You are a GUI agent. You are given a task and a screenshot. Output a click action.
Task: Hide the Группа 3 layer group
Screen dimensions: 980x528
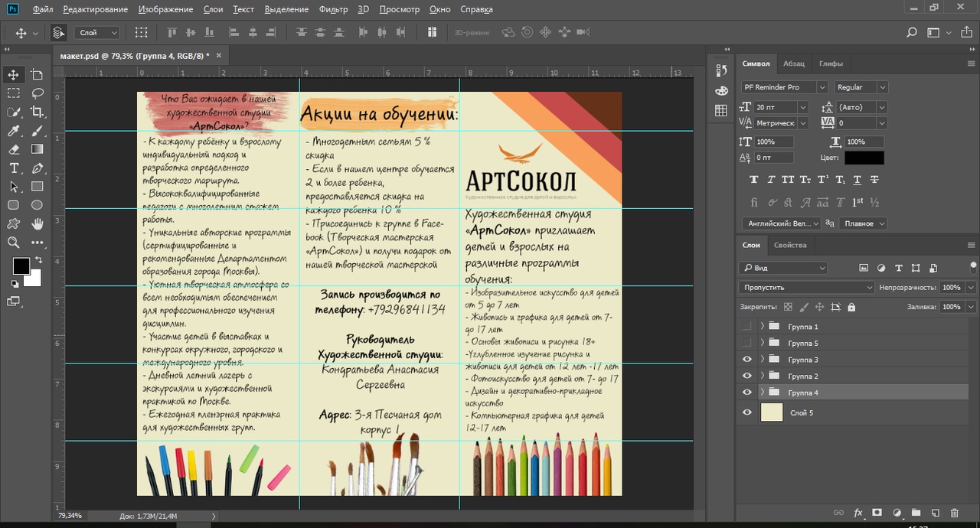(x=747, y=360)
